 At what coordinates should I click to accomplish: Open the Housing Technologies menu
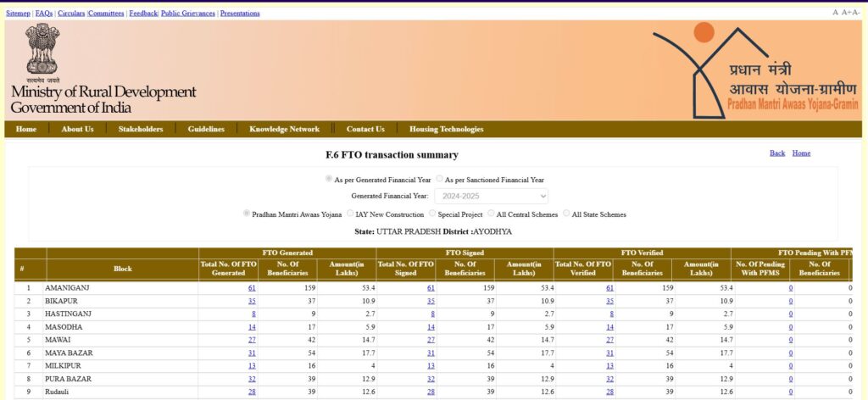[446, 129]
